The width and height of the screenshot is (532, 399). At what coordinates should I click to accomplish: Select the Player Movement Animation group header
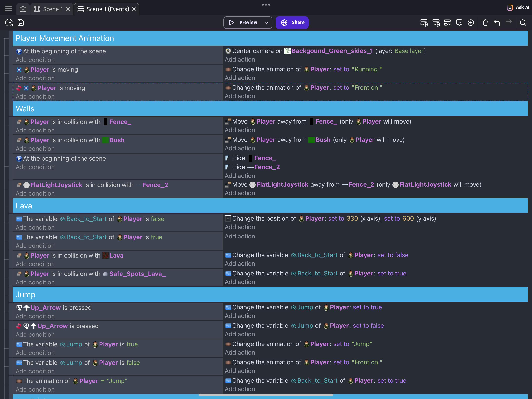click(270, 38)
